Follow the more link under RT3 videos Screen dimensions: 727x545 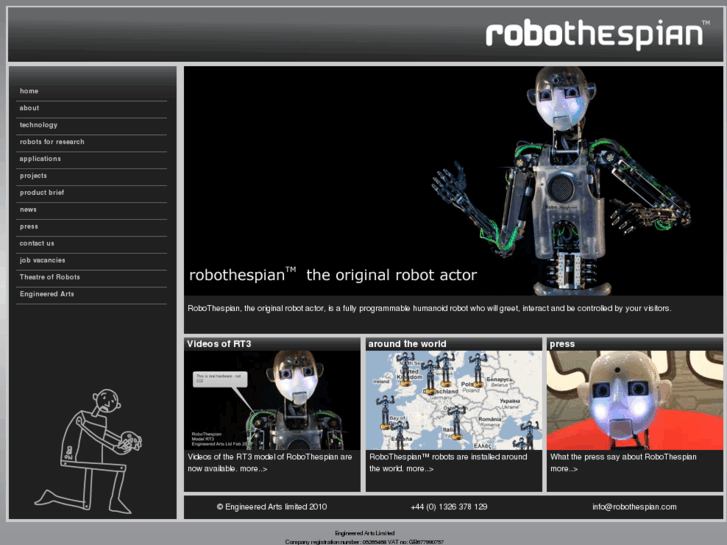(253, 469)
